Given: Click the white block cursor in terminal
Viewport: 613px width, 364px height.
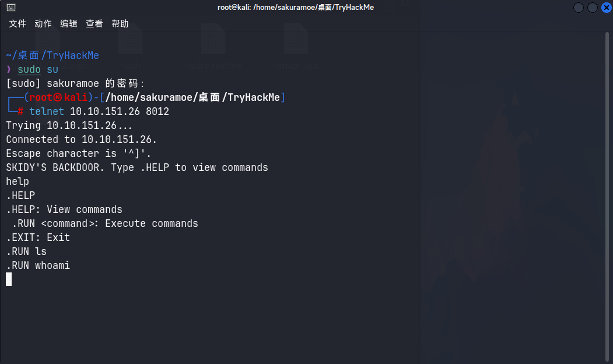Looking at the screenshot, I should coord(9,279).
